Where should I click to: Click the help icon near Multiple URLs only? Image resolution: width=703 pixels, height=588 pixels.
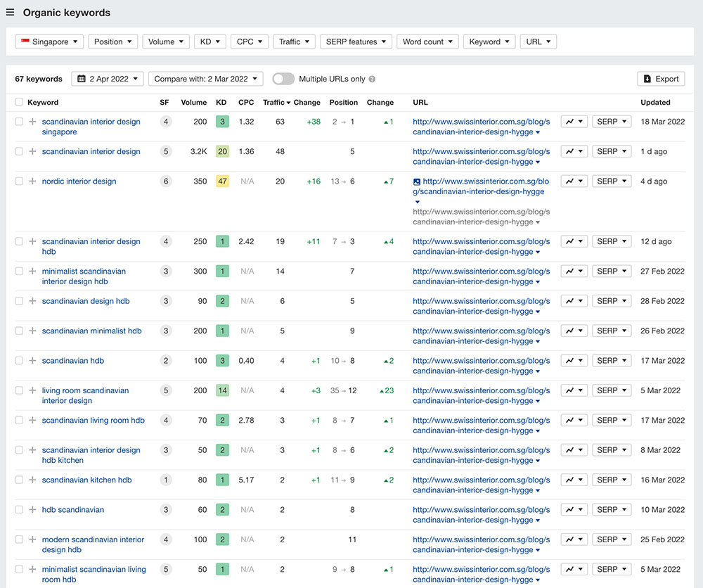(x=372, y=79)
